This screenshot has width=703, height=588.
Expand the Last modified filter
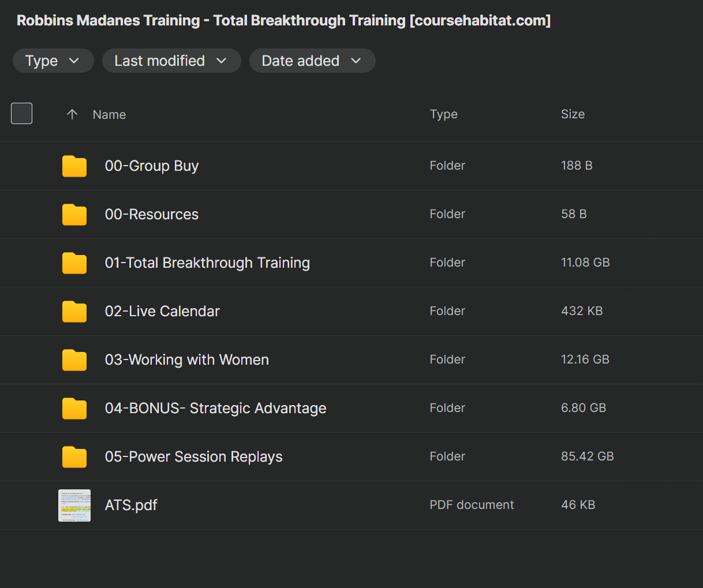tap(171, 61)
